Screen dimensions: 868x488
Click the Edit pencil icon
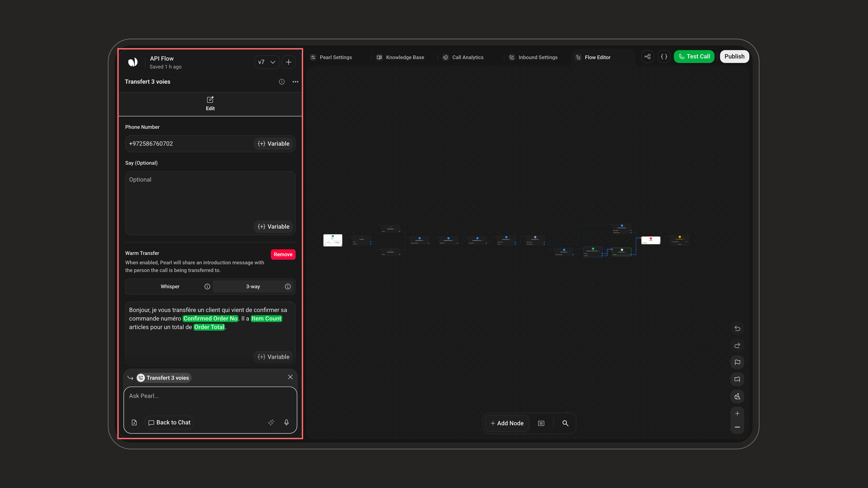tap(210, 100)
